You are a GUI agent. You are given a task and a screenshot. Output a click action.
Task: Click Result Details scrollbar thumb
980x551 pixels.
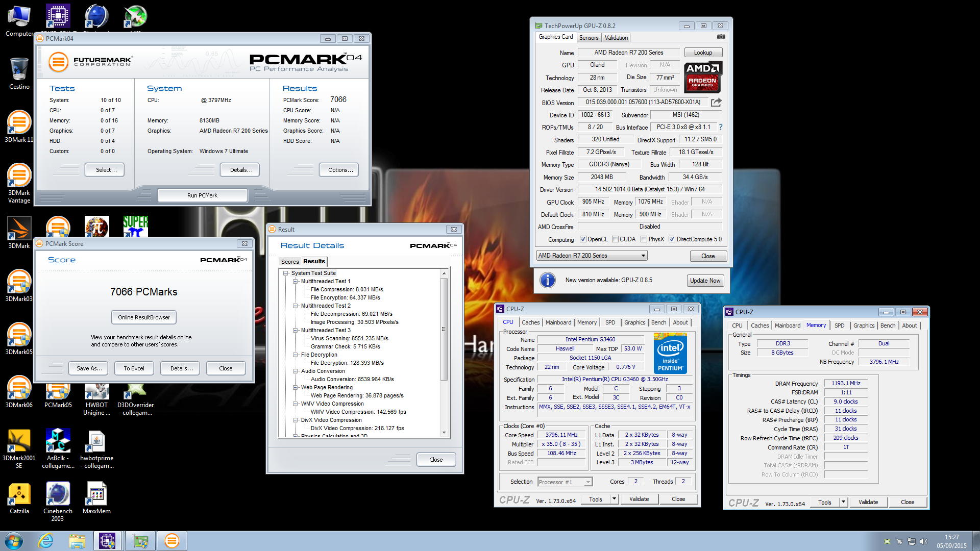[x=444, y=330]
